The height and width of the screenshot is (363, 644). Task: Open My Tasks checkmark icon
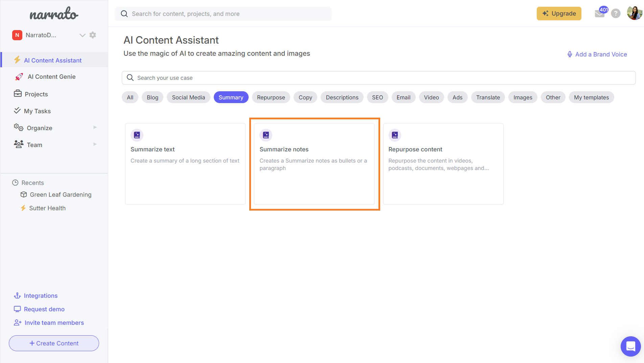pos(18,111)
